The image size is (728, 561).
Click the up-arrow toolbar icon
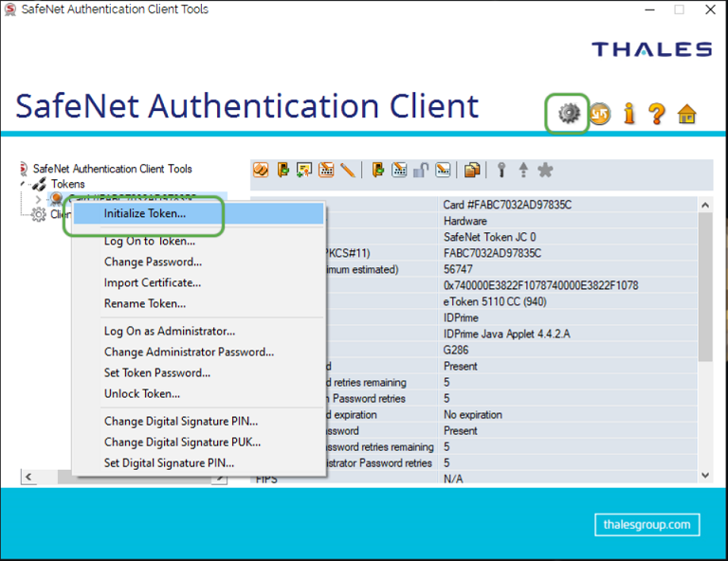pos(523,170)
